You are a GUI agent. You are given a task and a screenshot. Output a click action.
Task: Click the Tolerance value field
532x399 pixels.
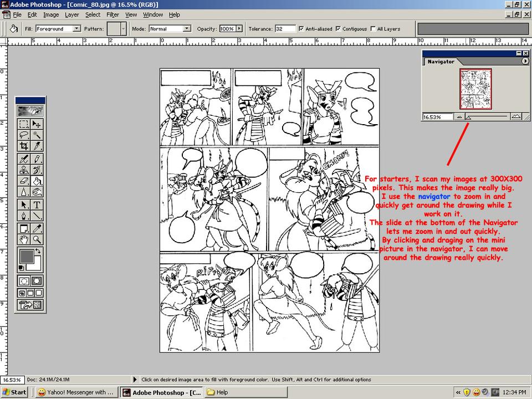tap(285, 29)
